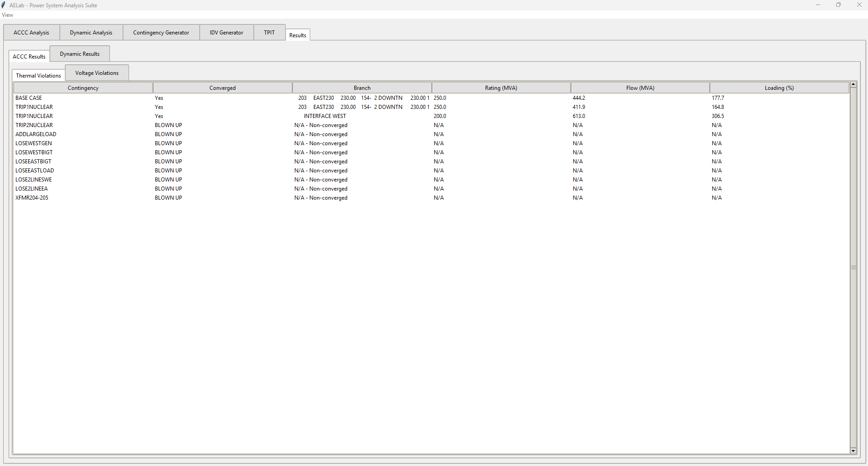Select the ACCC Results sub-tab
The image size is (868, 466).
tap(29, 56)
